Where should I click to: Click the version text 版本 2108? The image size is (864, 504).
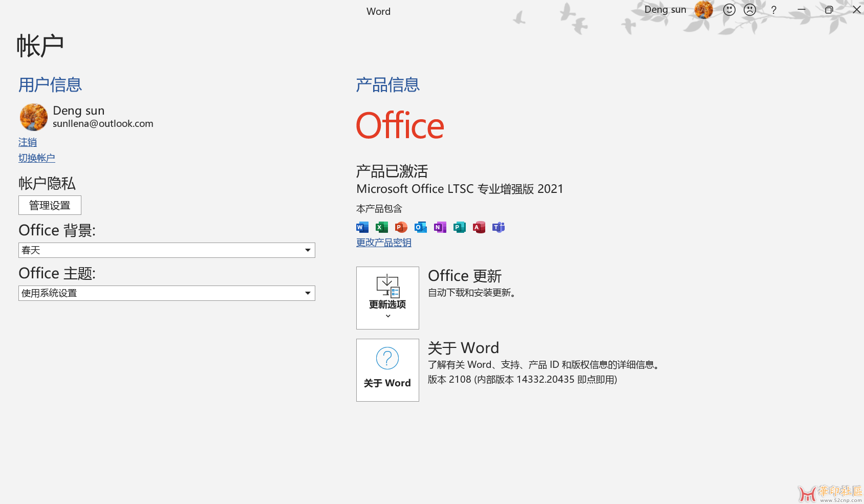523,380
